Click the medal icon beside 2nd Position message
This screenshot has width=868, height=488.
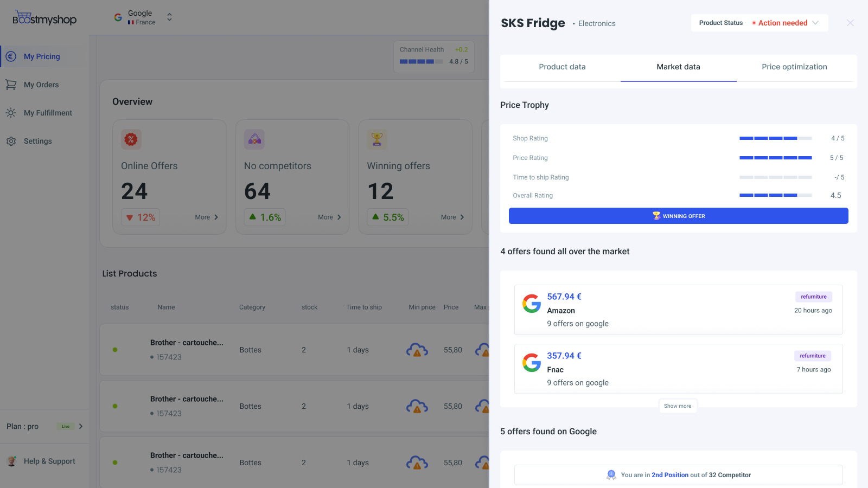(x=611, y=475)
